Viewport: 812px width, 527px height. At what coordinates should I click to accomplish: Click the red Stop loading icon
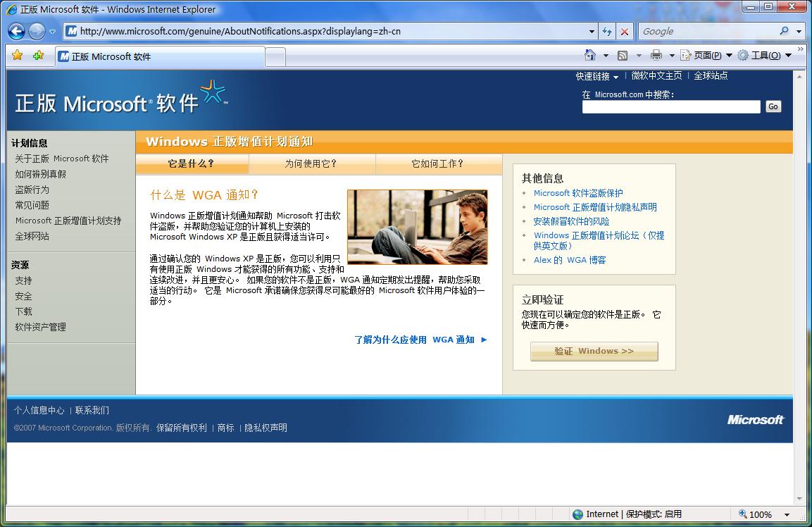[x=625, y=32]
